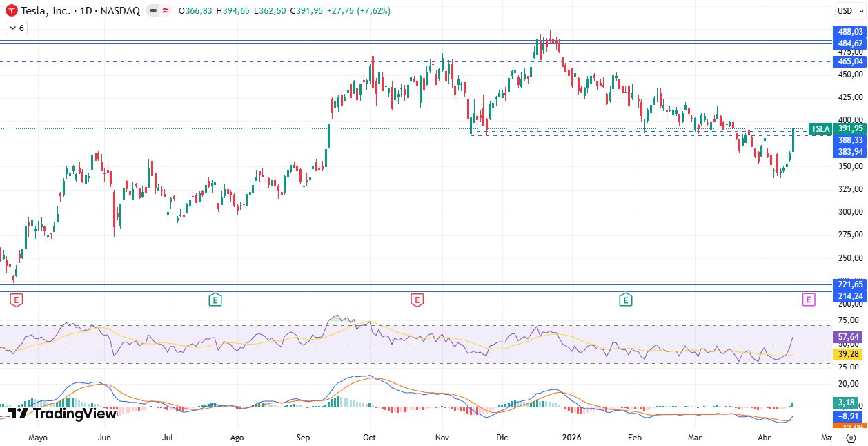Image resolution: width=868 pixels, height=446 pixels.
Task: Click the red earnings marker before November
Action: point(417,300)
